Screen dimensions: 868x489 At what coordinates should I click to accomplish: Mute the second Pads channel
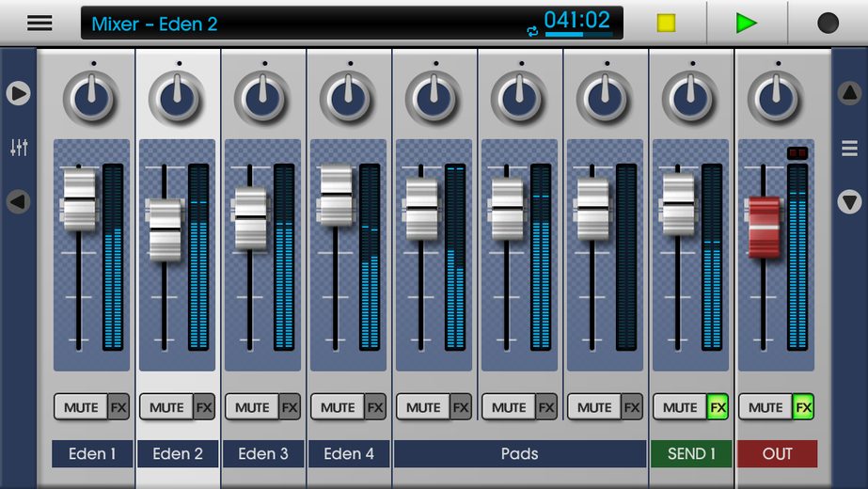click(509, 407)
